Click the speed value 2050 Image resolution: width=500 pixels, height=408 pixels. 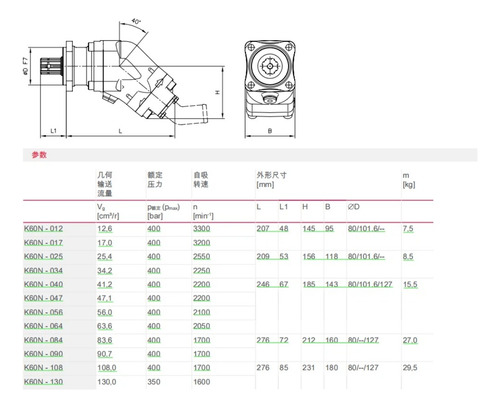tap(202, 326)
